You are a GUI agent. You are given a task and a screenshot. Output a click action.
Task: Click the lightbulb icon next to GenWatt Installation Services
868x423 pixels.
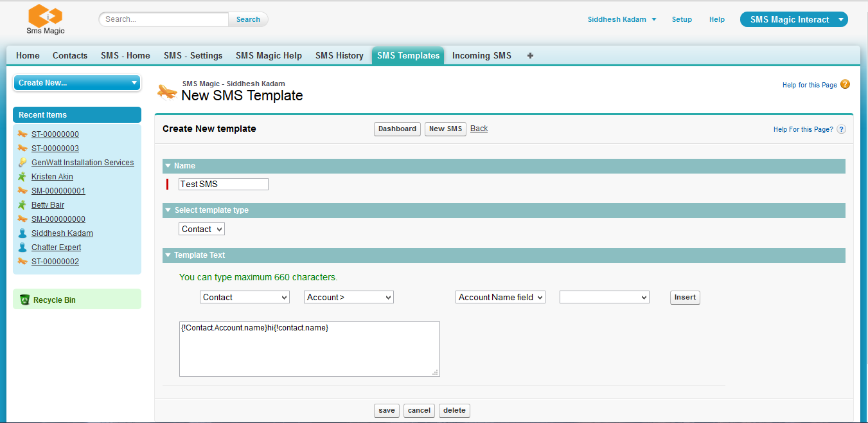point(22,163)
